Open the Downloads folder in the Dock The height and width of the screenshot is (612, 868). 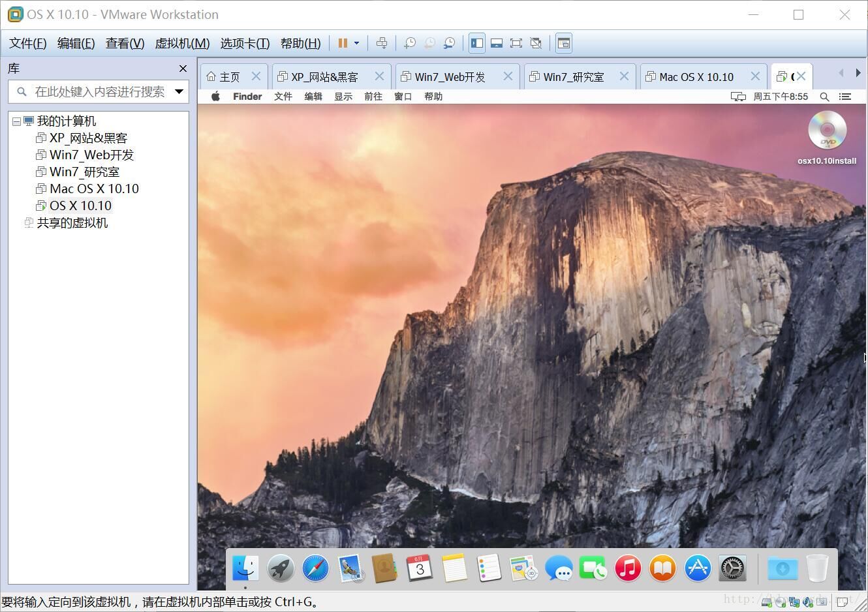coord(783,568)
